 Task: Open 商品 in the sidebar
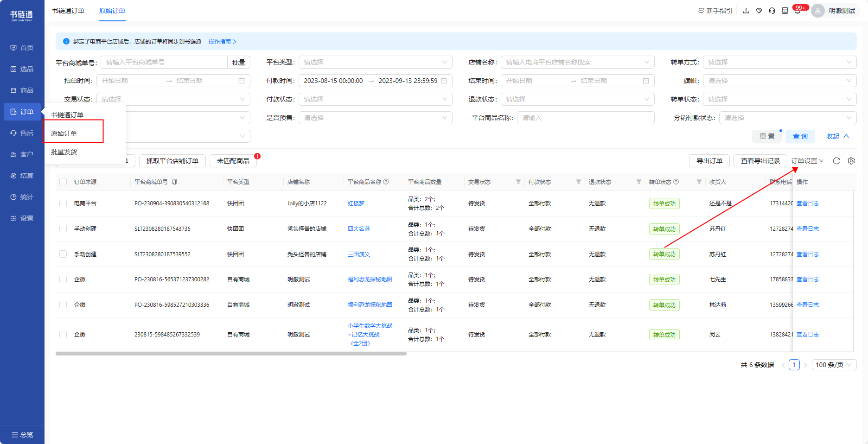pyautogui.click(x=22, y=90)
